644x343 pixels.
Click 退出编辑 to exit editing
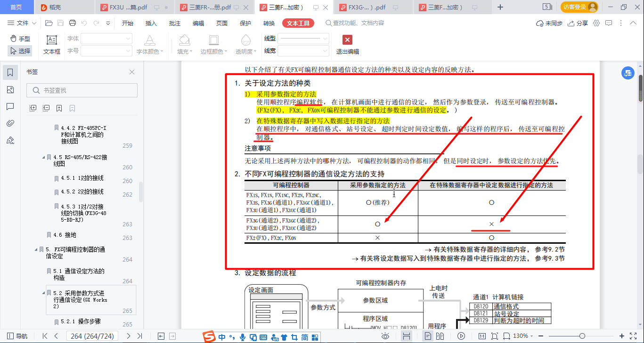coord(347,45)
